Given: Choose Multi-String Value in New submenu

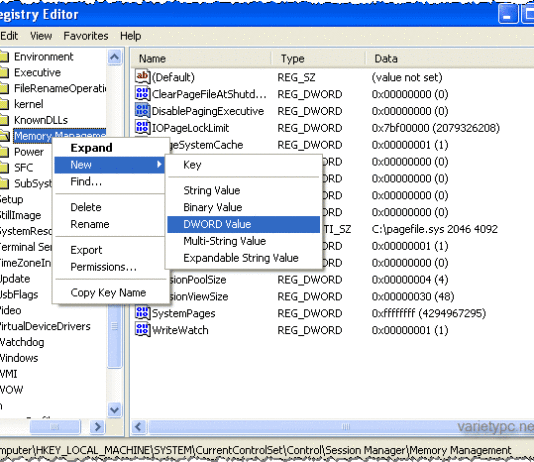Looking at the screenshot, I should 244,241.
